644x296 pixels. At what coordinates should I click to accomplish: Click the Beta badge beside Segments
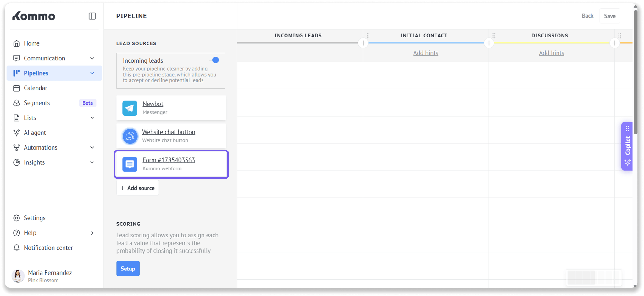87,103
